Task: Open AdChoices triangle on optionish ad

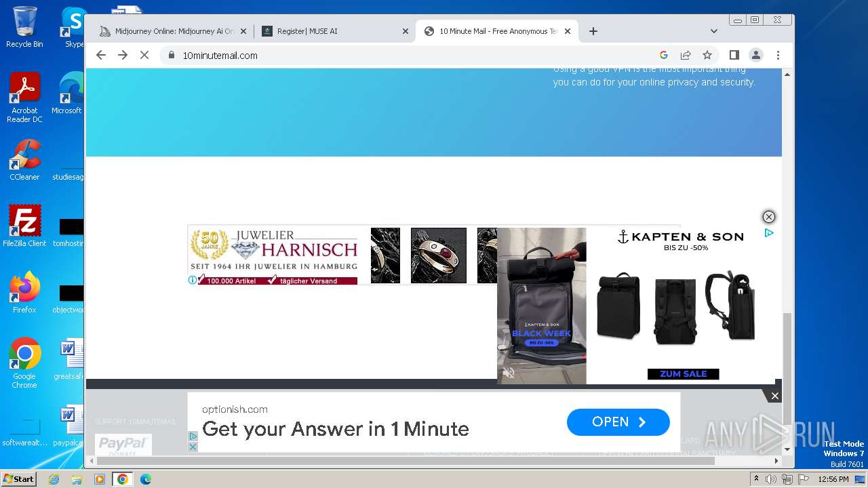Action: click(x=193, y=436)
